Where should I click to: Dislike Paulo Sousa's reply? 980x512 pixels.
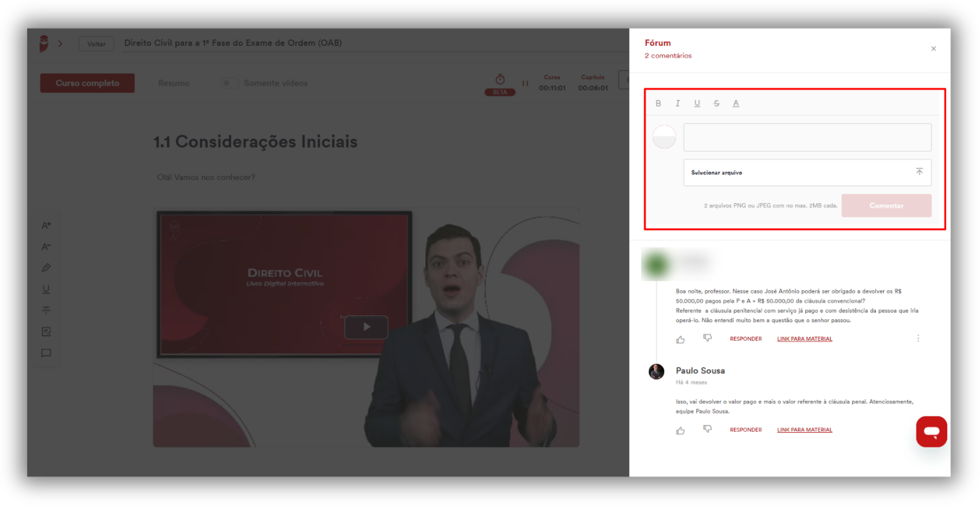[707, 429]
